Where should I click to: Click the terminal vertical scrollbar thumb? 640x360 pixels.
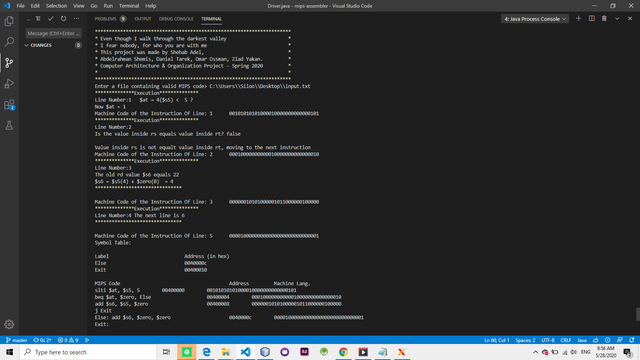pos(638,314)
